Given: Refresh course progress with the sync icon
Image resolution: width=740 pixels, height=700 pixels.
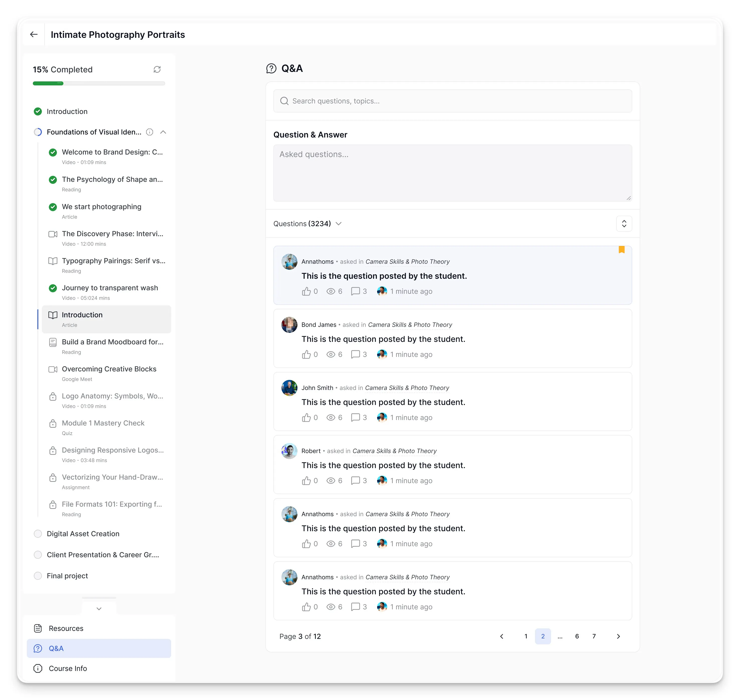Looking at the screenshot, I should click(x=157, y=69).
